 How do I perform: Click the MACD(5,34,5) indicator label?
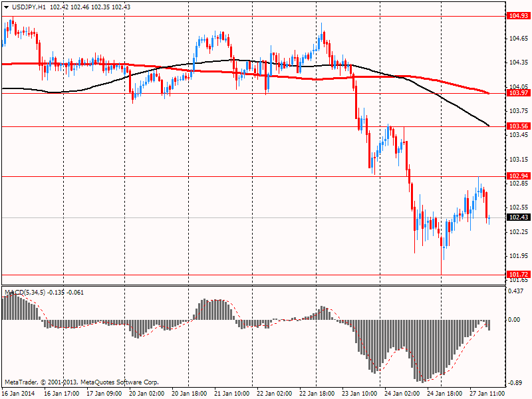(x=25, y=293)
